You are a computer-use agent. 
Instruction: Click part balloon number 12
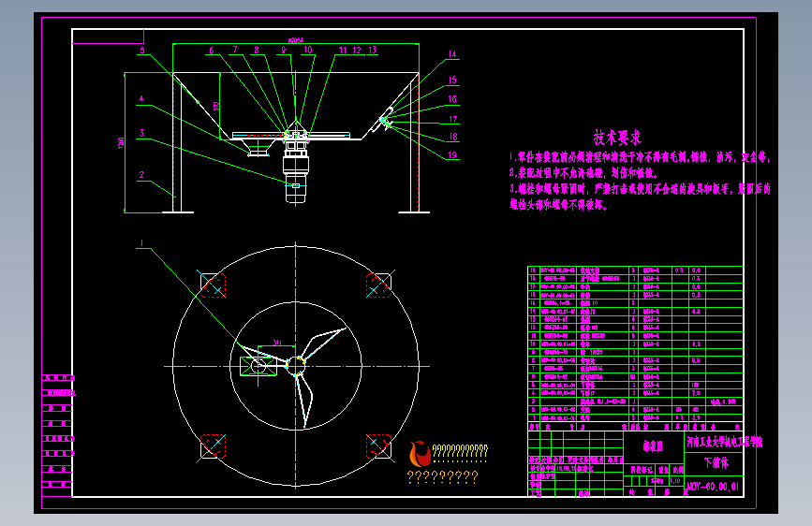coord(357,51)
